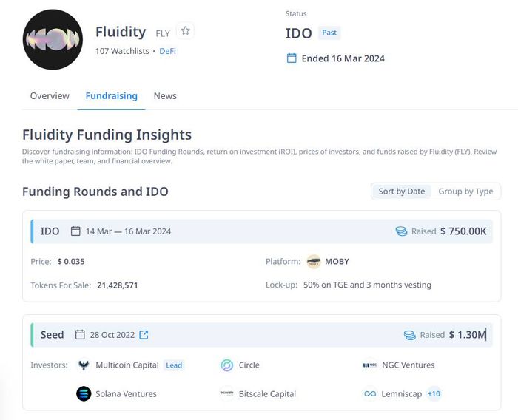Open the MOBY platform link

point(337,262)
